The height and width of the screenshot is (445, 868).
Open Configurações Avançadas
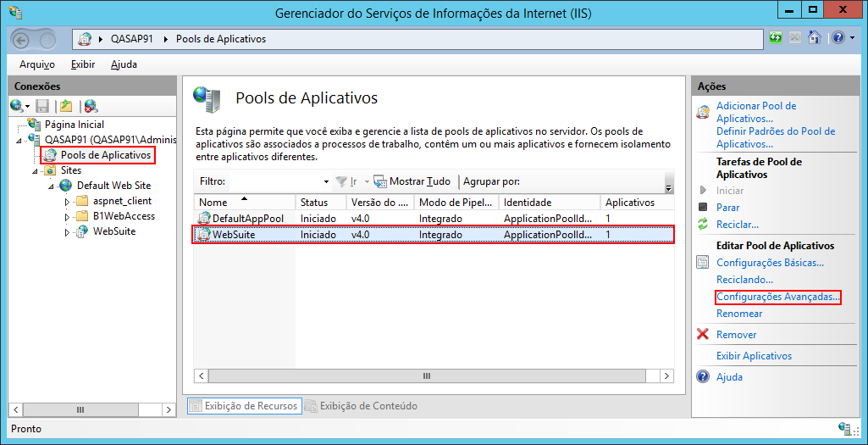[778, 297]
